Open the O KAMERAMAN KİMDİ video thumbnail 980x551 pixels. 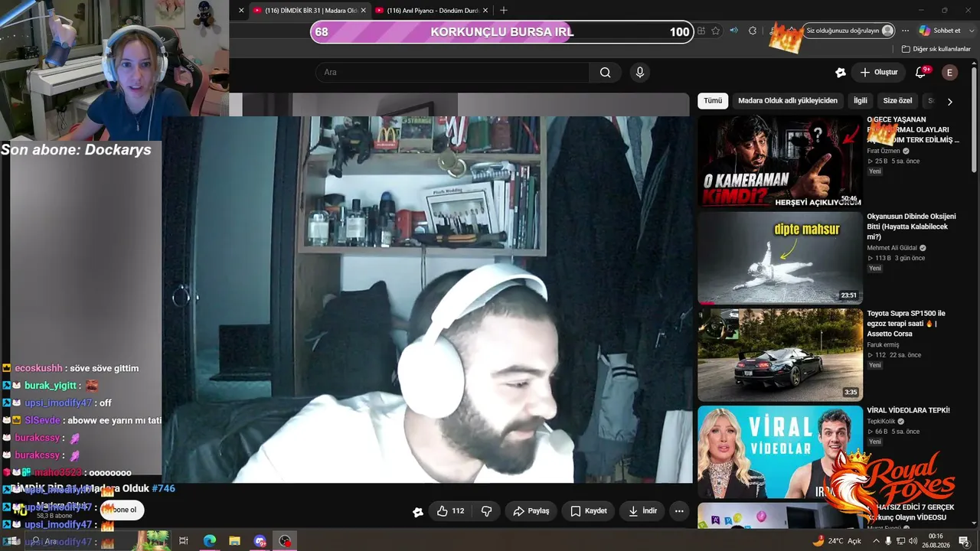tap(779, 161)
